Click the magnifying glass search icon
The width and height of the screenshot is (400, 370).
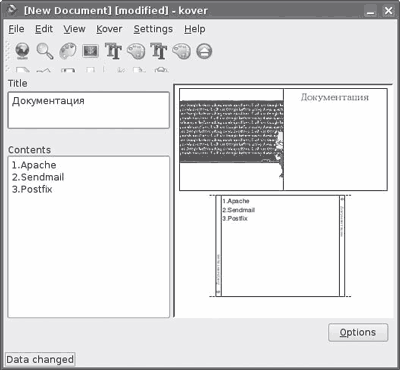click(x=45, y=51)
